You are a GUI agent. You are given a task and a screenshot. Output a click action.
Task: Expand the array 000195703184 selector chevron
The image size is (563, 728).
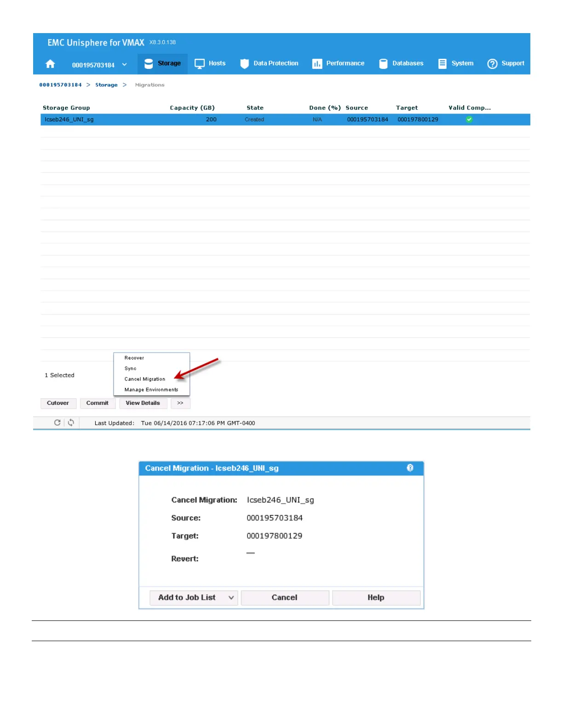(124, 64)
